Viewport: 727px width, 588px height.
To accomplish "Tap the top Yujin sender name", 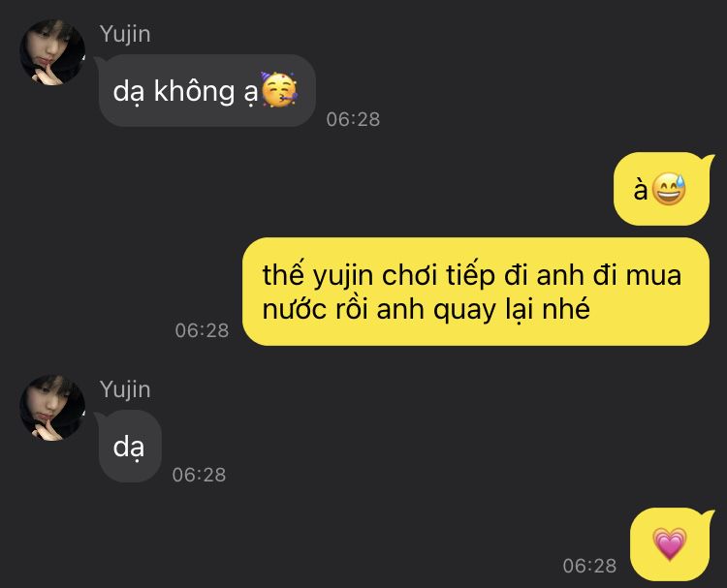I will click(x=125, y=35).
